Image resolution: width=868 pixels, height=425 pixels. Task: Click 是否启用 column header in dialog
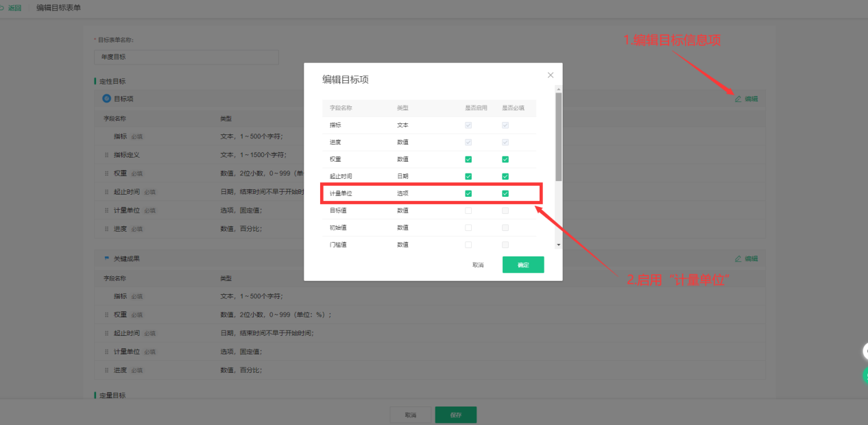click(x=476, y=108)
